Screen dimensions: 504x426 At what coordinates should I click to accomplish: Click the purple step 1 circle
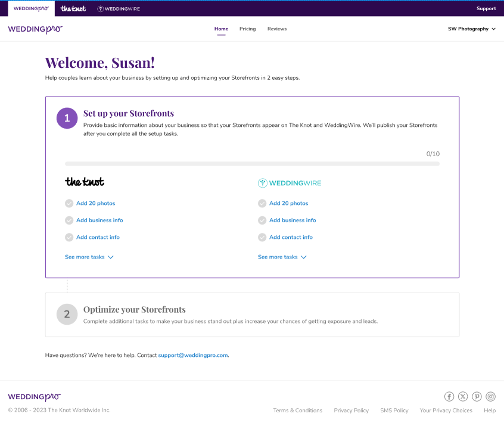pos(67,118)
